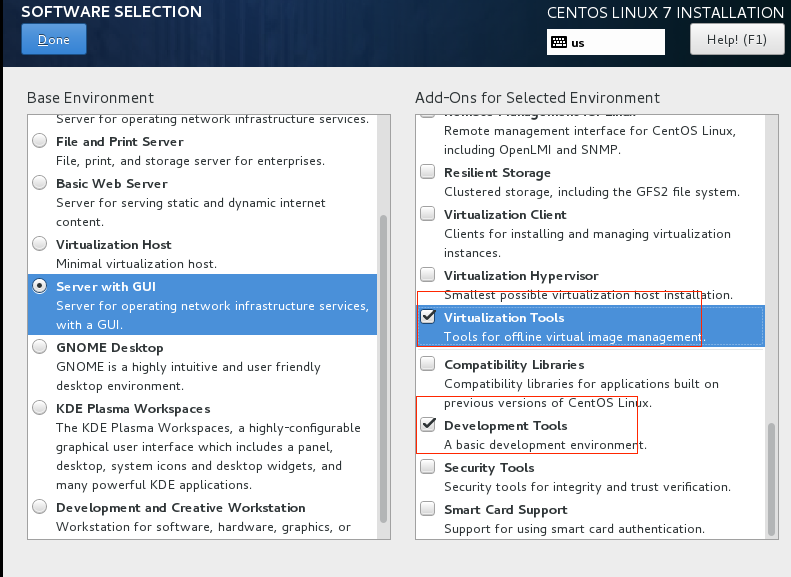The height and width of the screenshot is (577, 791).
Task: Select Basic Web Server radio button
Action: click(40, 183)
